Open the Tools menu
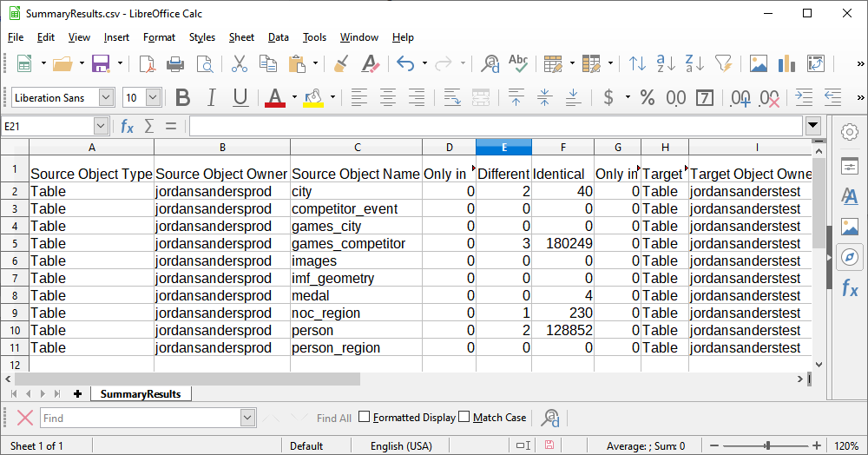The image size is (868, 455). (314, 37)
